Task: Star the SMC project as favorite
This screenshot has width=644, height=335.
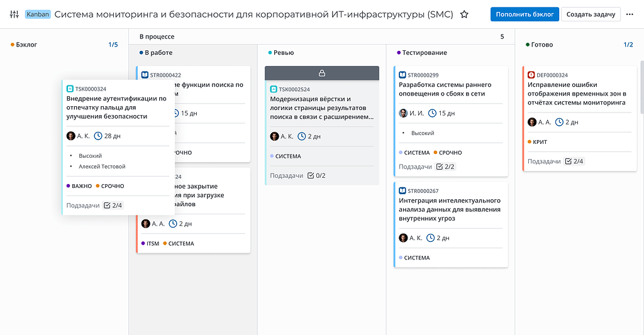Action: click(464, 14)
